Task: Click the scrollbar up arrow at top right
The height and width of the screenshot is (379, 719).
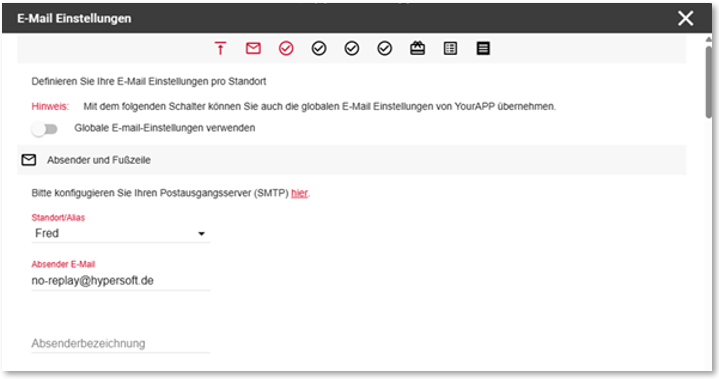Action: 709,40
